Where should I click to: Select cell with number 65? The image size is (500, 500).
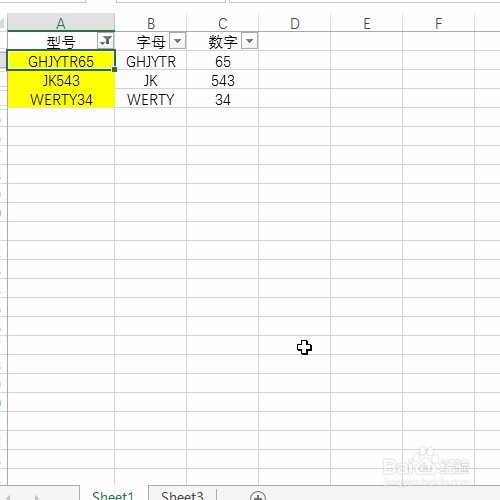tap(223, 60)
